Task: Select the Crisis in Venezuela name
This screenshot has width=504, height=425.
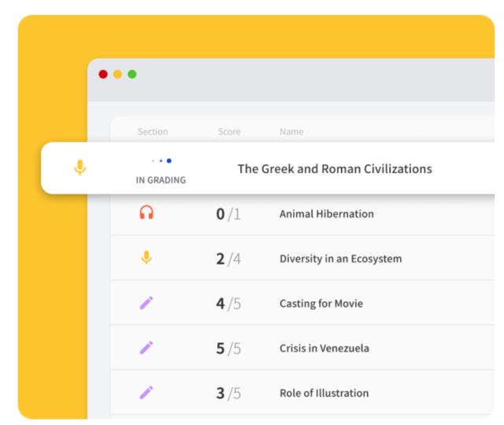Action: click(324, 348)
